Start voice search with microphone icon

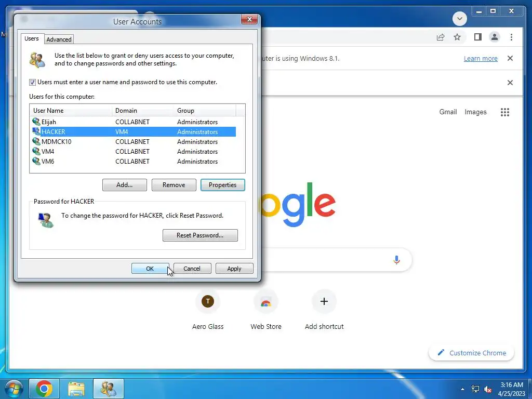pyautogui.click(x=396, y=260)
